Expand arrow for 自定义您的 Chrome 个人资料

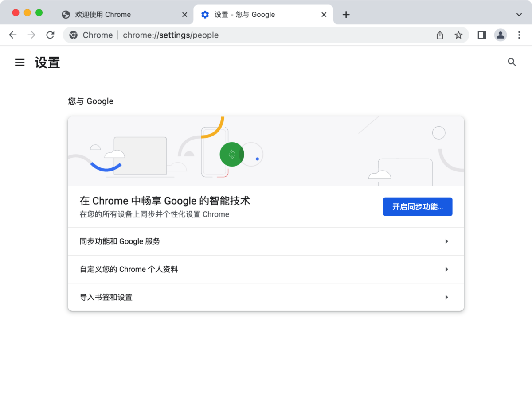click(447, 269)
